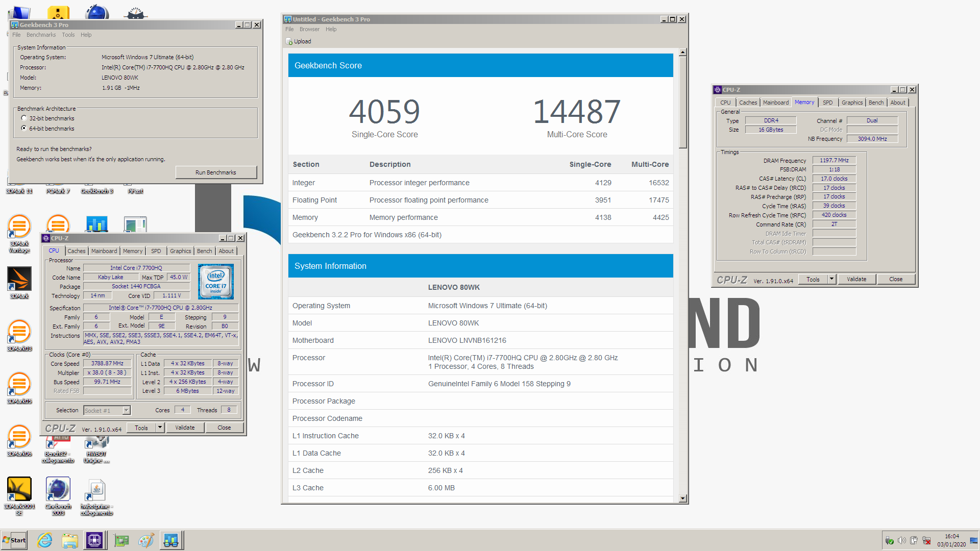Open the 3DMark desktop shortcut

point(19,283)
